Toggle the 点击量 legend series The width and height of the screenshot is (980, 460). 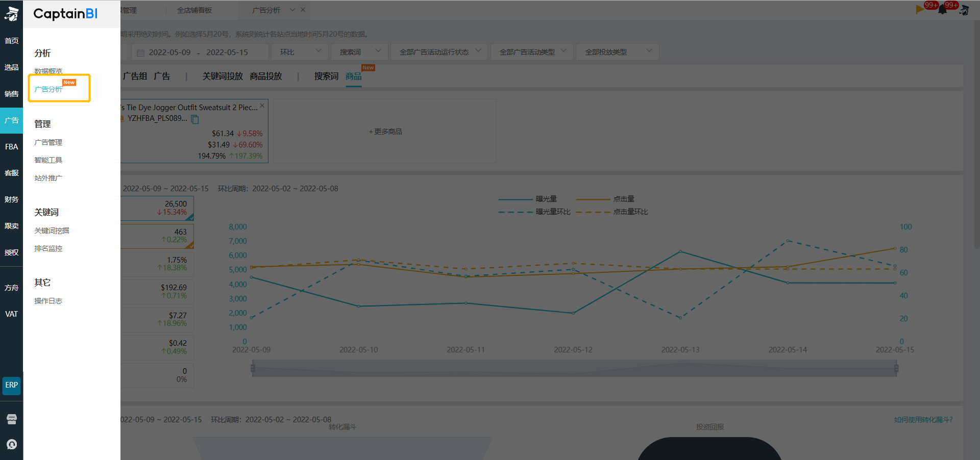(605, 199)
